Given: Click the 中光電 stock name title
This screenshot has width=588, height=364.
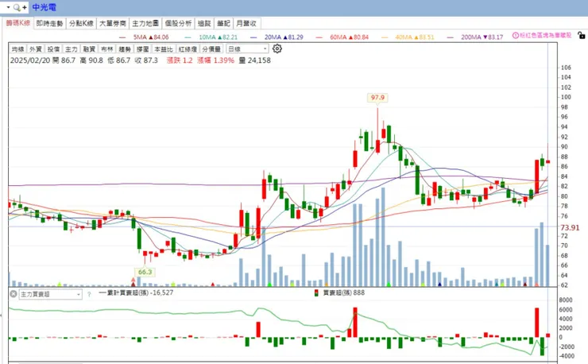Looking at the screenshot, I should click(x=44, y=7).
